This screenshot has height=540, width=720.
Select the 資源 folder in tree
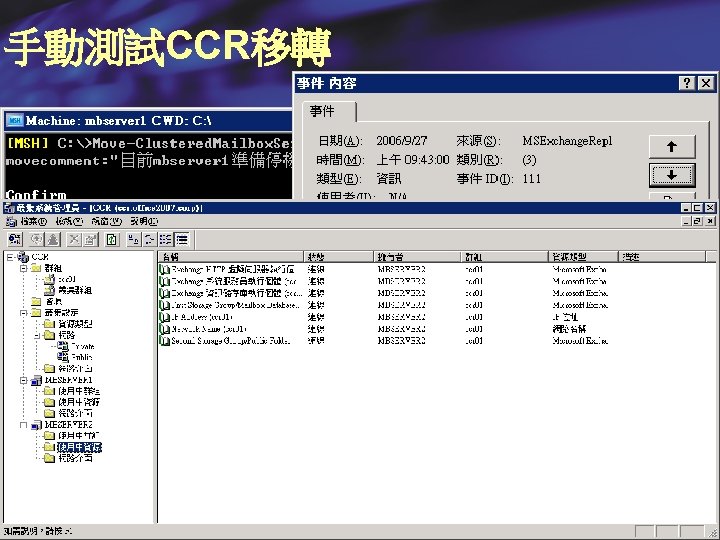54,302
